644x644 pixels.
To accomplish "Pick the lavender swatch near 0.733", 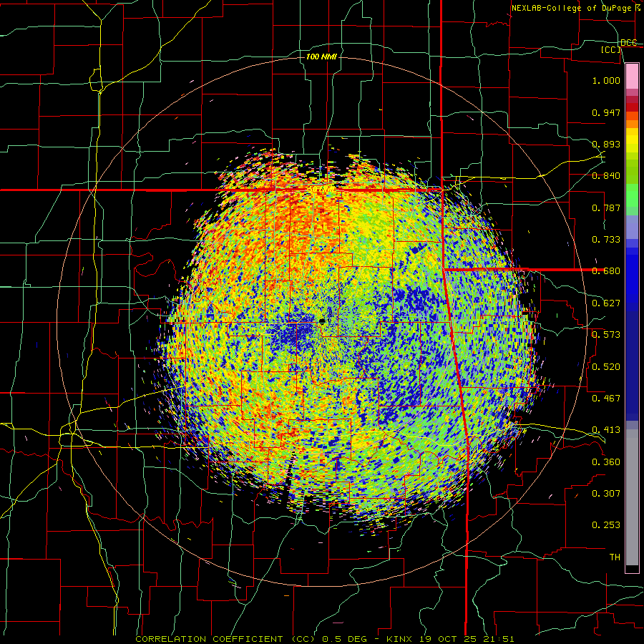I will pos(632,227).
